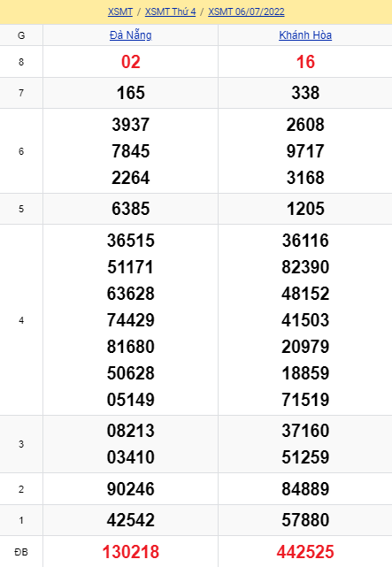Image resolution: width=392 pixels, height=567 pixels.
Task: Select Đà Nẵng prize 8 number 02
Action: (131, 62)
